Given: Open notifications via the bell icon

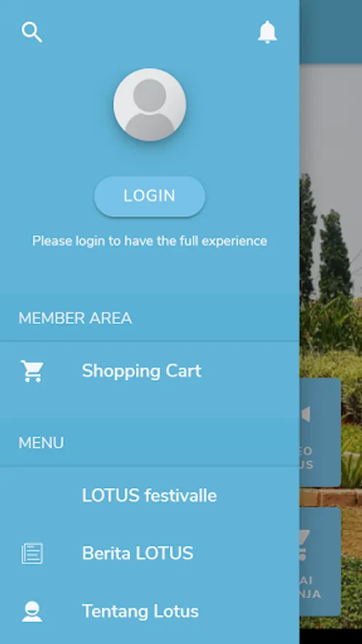Looking at the screenshot, I should pyautogui.click(x=267, y=32).
